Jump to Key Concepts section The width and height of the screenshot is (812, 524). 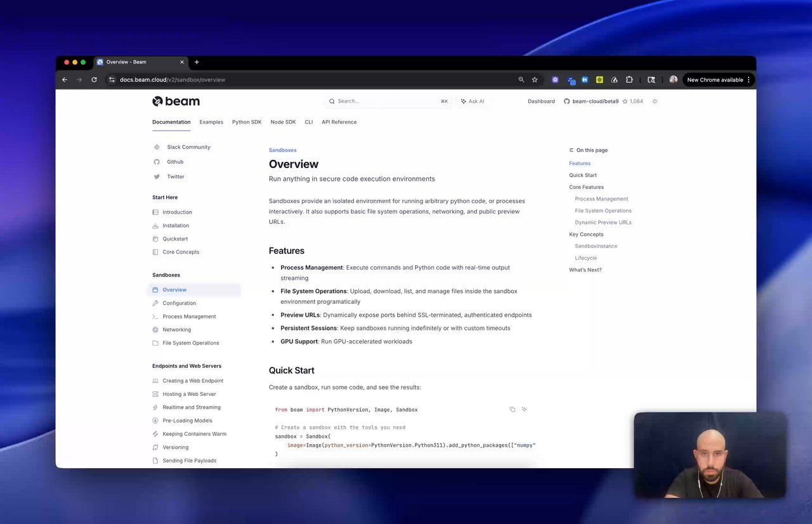[x=586, y=234]
